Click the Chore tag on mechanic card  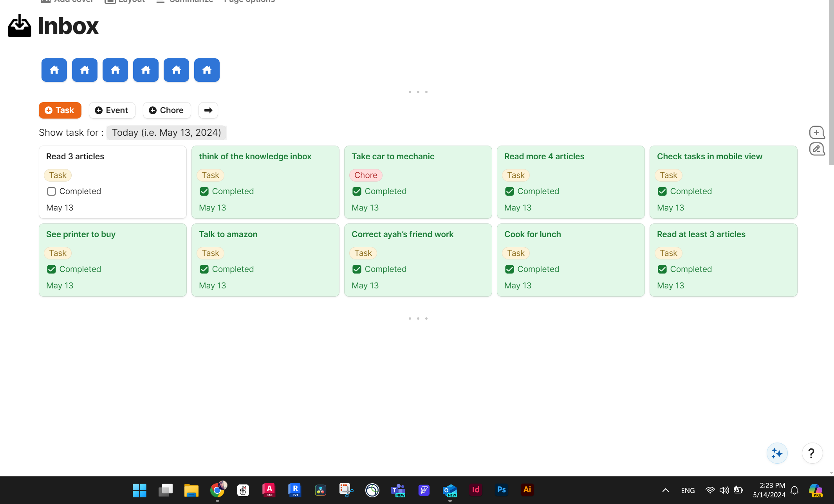tap(365, 175)
